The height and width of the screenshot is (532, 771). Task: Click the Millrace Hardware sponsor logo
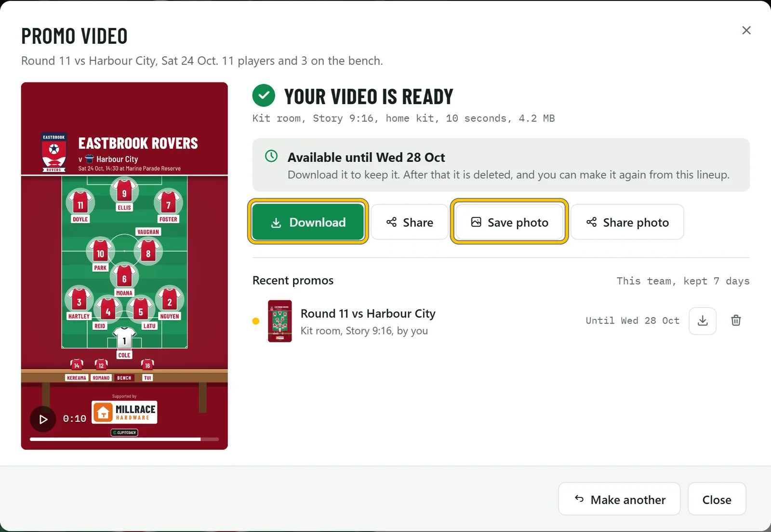coord(124,412)
